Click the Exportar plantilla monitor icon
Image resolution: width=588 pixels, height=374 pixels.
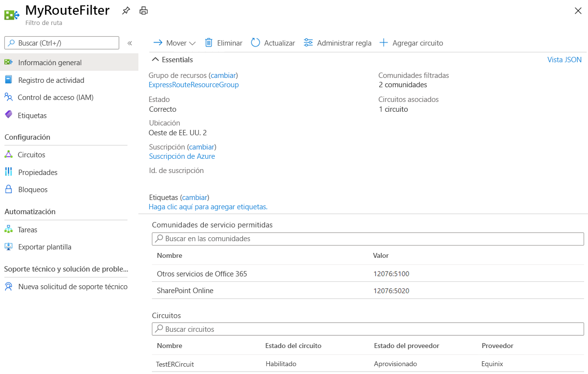coord(8,247)
